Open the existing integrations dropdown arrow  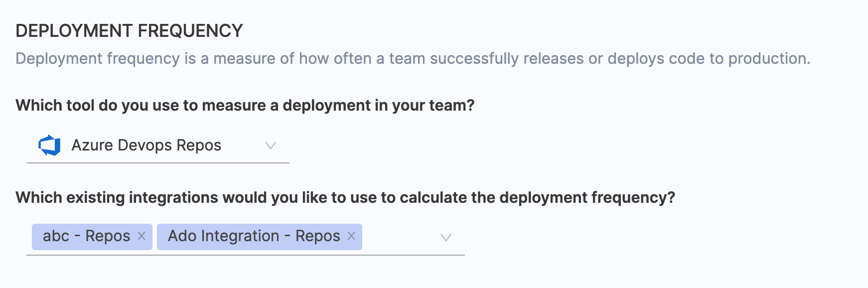(x=446, y=238)
